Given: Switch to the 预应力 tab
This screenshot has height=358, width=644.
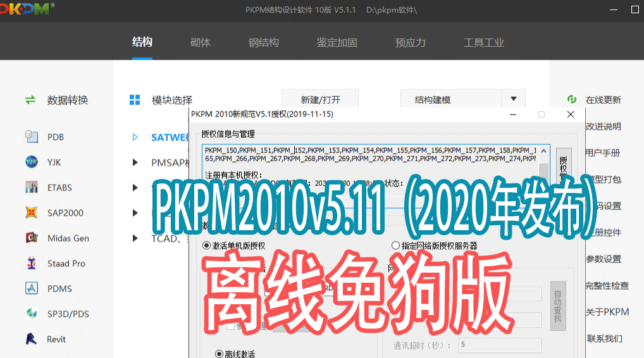Looking at the screenshot, I should click(x=411, y=42).
